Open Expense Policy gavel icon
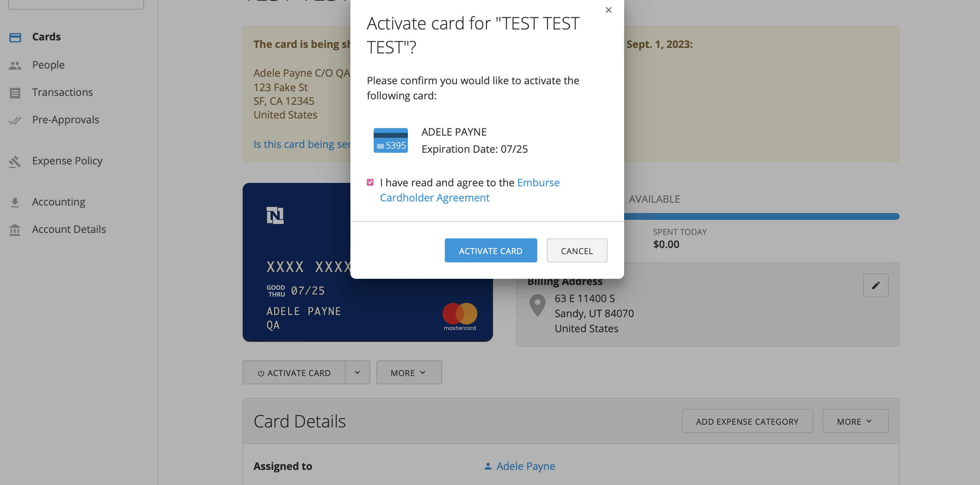The height and width of the screenshot is (485, 980). coord(15,161)
